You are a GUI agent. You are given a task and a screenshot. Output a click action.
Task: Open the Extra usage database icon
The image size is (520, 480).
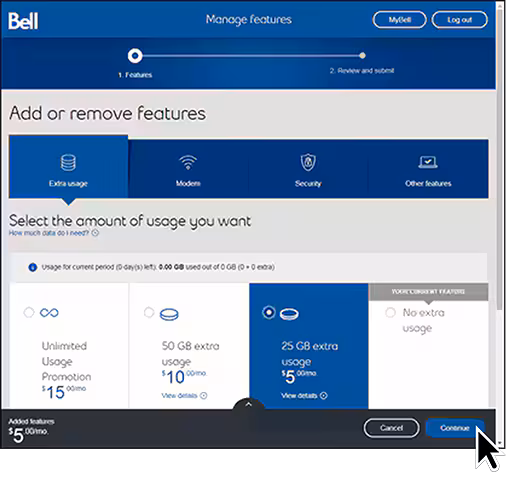68,163
